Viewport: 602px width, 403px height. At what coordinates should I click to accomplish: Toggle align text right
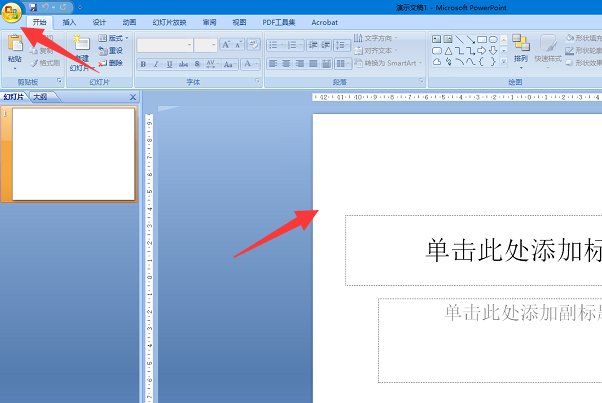(x=300, y=63)
